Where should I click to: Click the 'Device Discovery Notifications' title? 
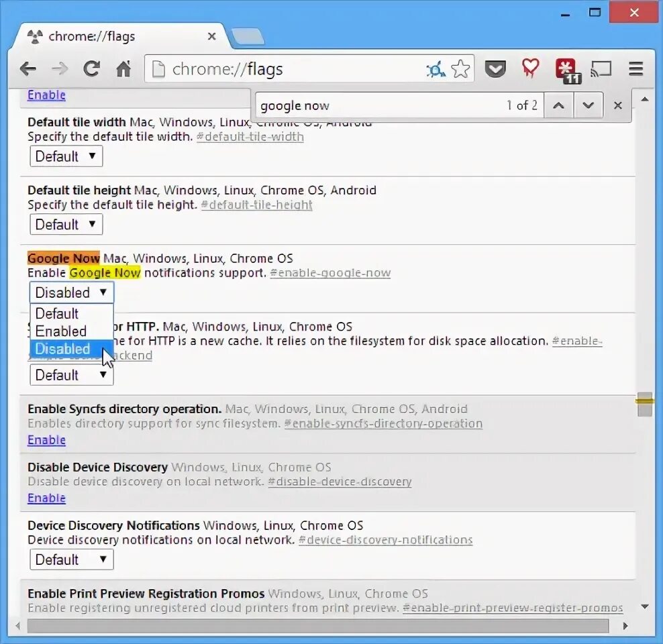coord(113,525)
